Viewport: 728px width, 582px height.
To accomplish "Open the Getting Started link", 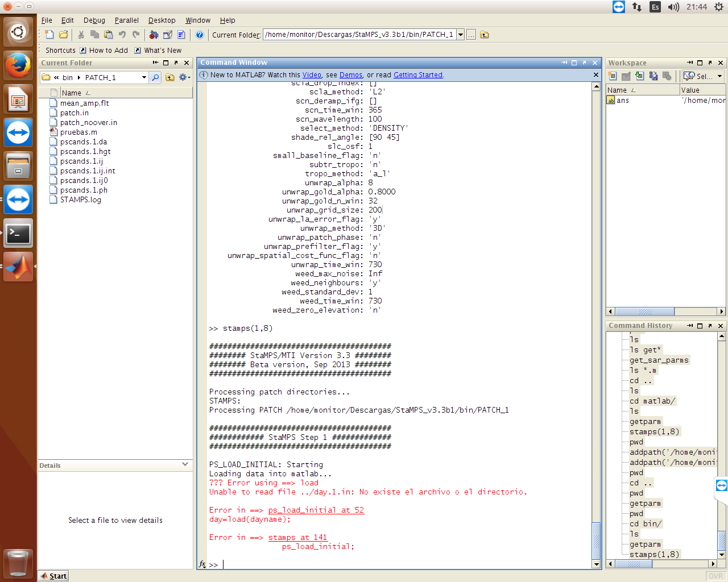I will [x=418, y=75].
